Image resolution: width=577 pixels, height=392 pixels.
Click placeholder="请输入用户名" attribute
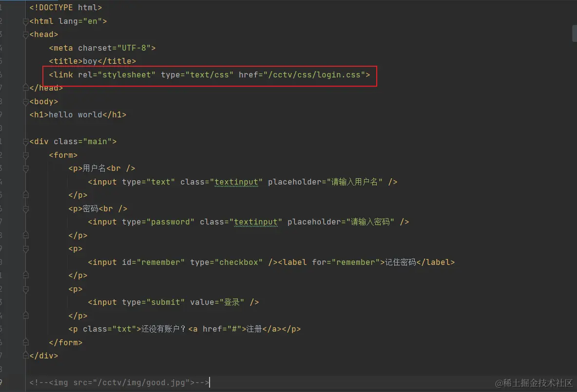(326, 182)
